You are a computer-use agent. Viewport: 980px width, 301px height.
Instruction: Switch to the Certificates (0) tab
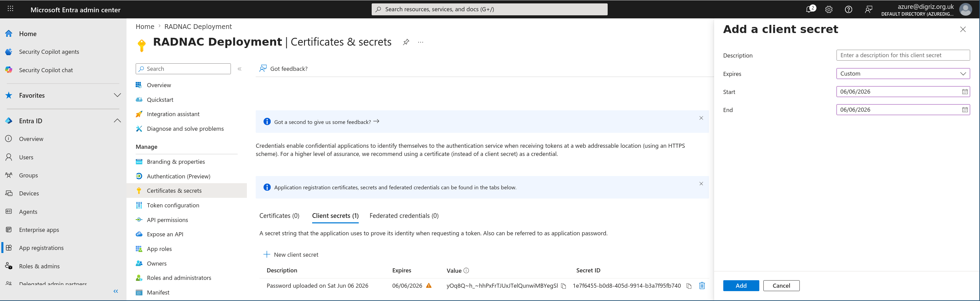279,216
